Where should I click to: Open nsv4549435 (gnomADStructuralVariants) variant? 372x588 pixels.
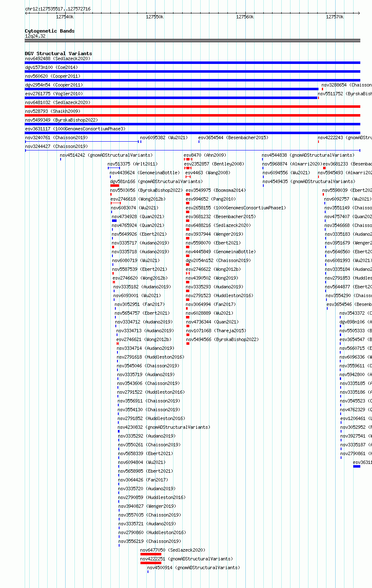coord(309,182)
